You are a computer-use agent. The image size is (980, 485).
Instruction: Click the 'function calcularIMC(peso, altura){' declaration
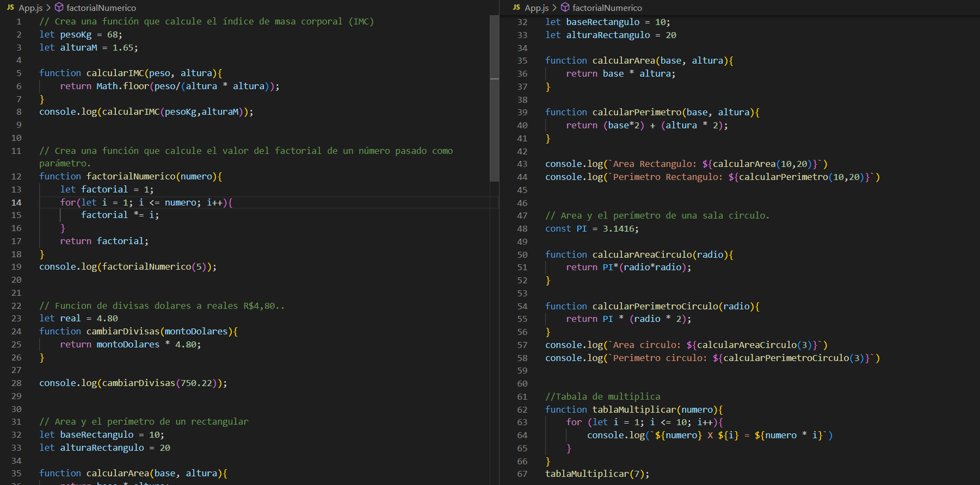(131, 73)
